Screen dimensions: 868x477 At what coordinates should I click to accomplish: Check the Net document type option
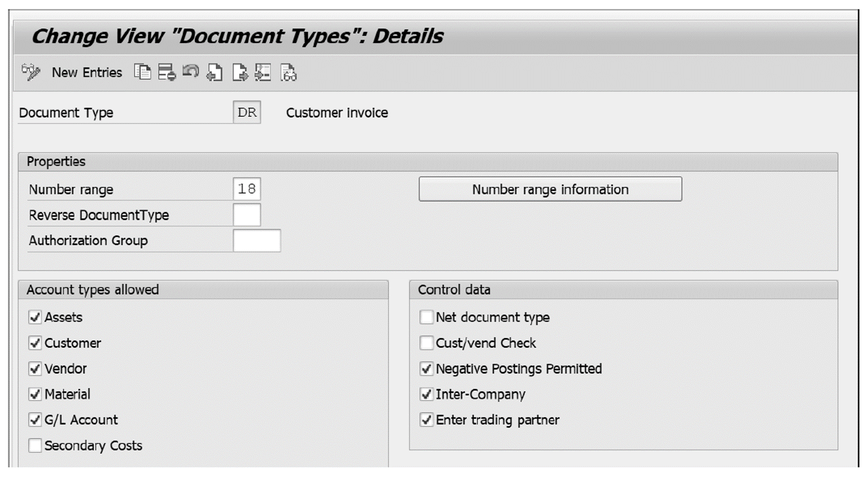click(427, 317)
